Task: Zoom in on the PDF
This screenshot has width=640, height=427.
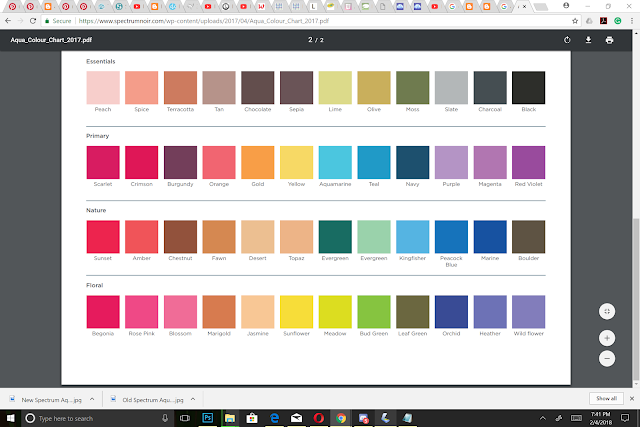Action: (607, 338)
